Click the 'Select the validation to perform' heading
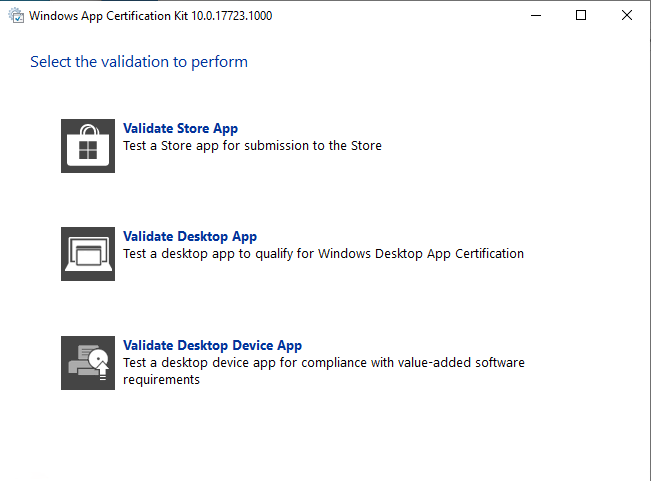The width and height of the screenshot is (651, 481). pos(139,61)
